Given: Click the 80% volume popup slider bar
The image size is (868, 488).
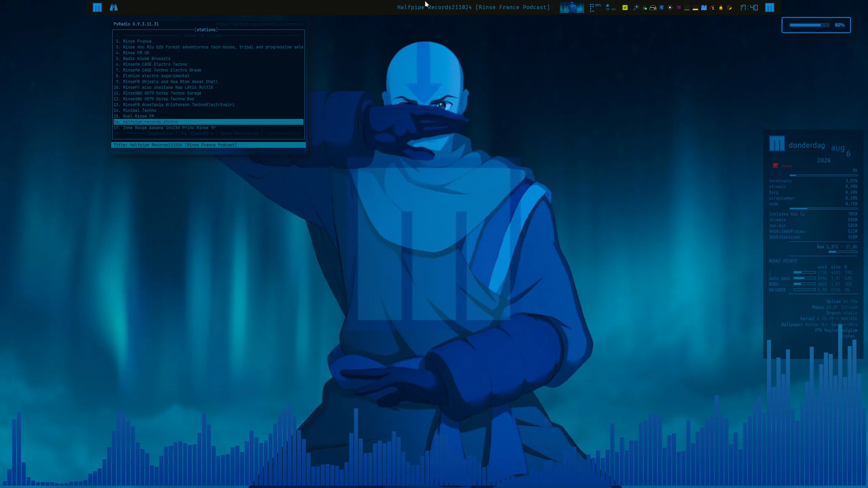Looking at the screenshot, I should coord(809,25).
